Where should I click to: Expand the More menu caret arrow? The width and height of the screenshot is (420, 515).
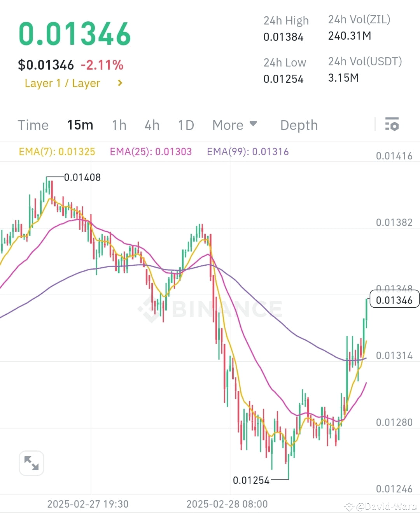point(253,124)
